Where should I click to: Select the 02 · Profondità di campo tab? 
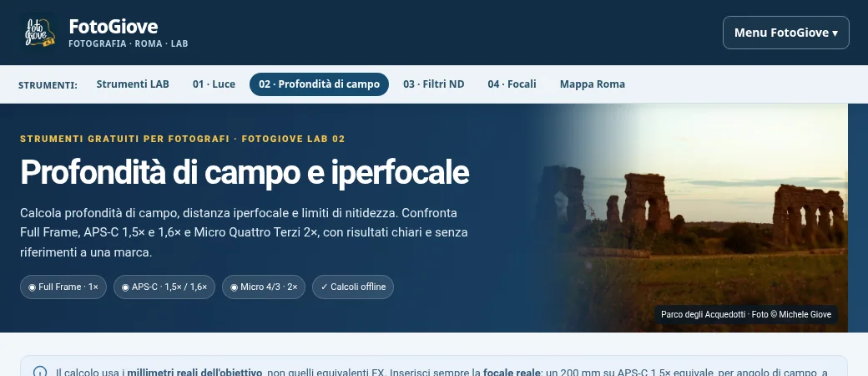coord(319,84)
